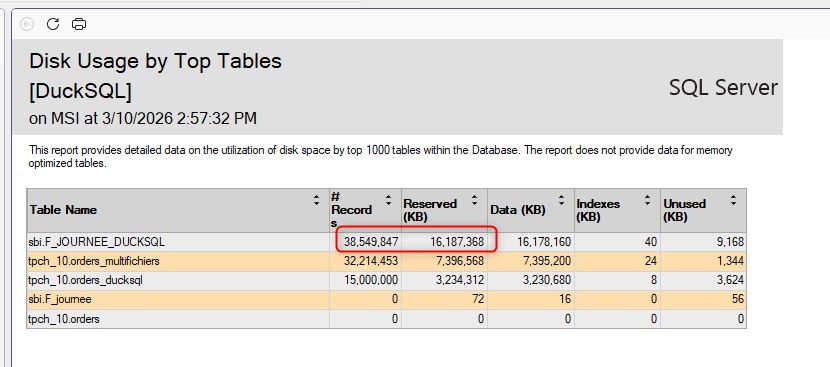Print the report using the printer icon
The image size is (830, 367).
[79, 24]
